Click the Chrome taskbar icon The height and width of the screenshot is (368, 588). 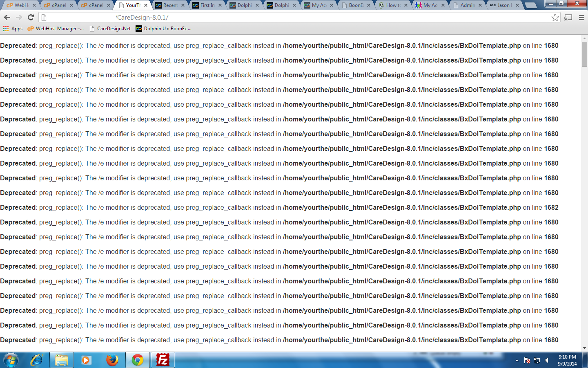pyautogui.click(x=138, y=360)
